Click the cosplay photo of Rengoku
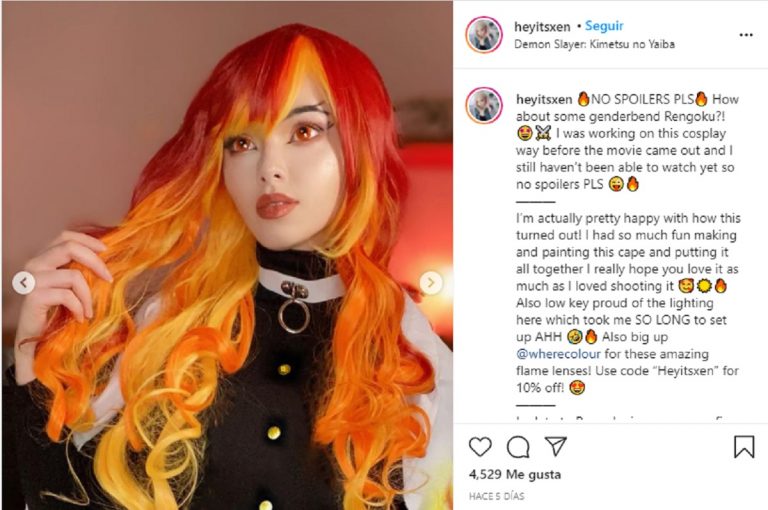Image resolution: width=768 pixels, height=510 pixels. [x=227, y=255]
